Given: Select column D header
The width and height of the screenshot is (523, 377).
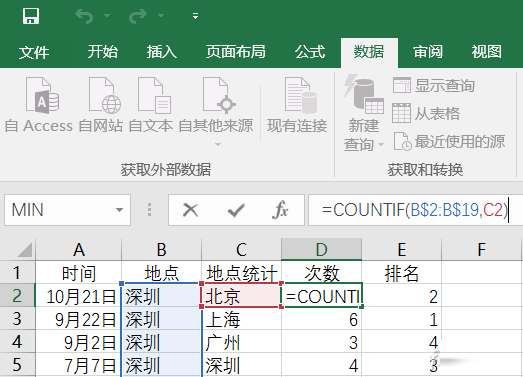Looking at the screenshot, I should 322,249.
